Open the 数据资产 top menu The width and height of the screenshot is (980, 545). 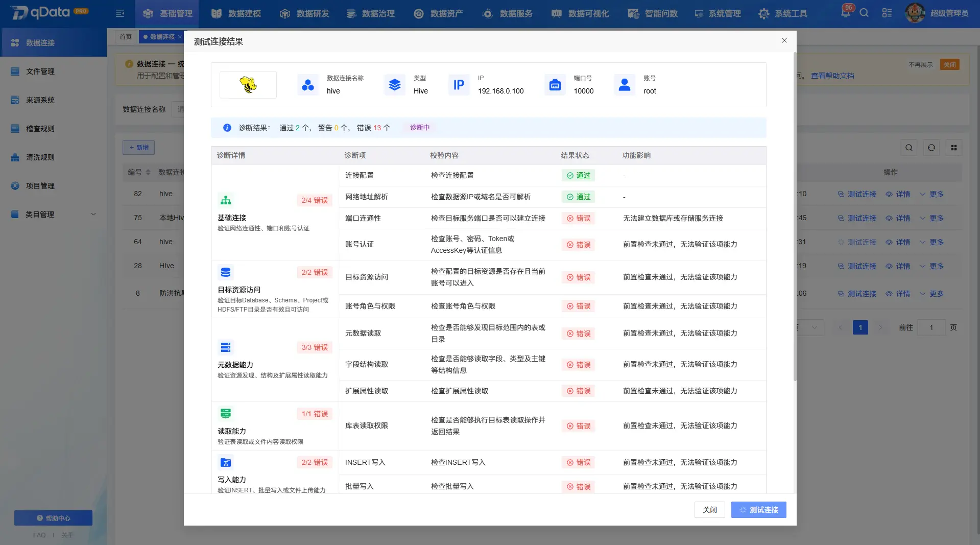click(438, 14)
